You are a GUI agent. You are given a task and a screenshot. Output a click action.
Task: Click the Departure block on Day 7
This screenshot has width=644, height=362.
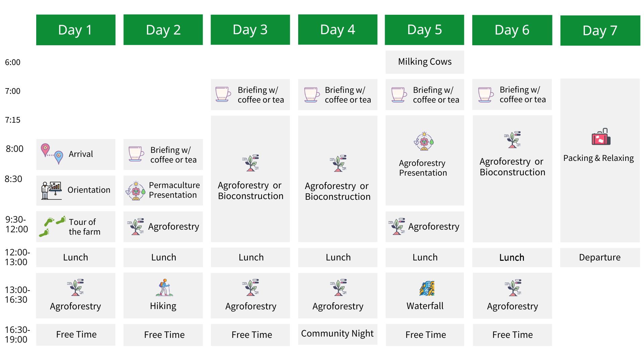600,257
